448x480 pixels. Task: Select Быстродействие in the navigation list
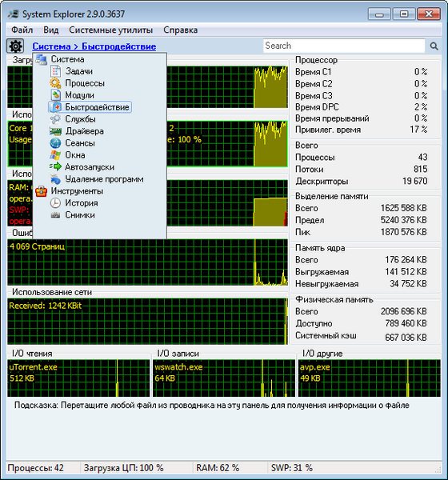[97, 107]
